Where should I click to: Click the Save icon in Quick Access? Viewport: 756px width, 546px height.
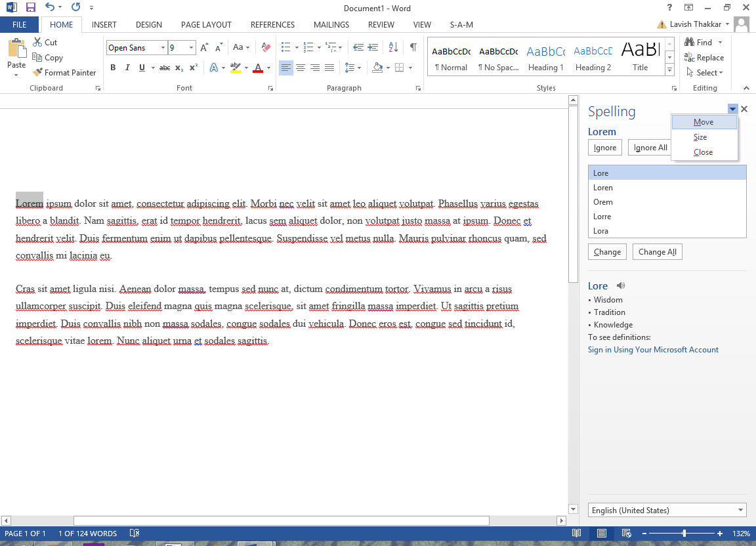click(30, 8)
